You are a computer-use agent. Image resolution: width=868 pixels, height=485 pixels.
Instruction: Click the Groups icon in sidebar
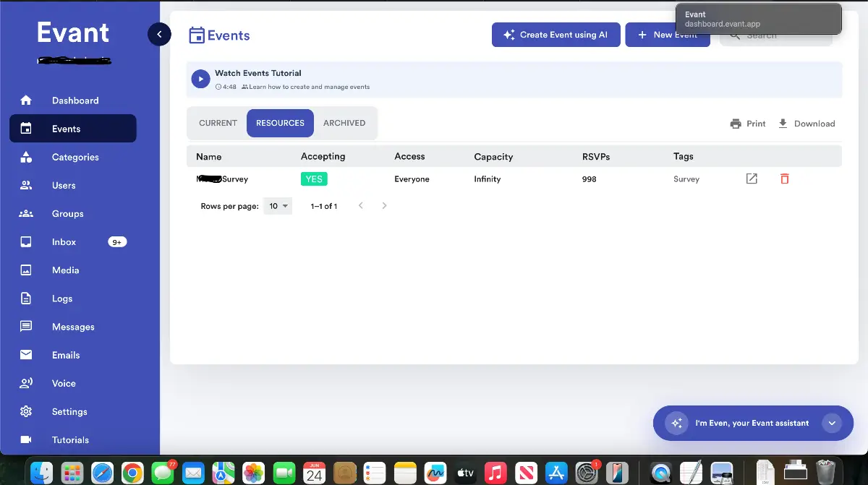tap(26, 213)
